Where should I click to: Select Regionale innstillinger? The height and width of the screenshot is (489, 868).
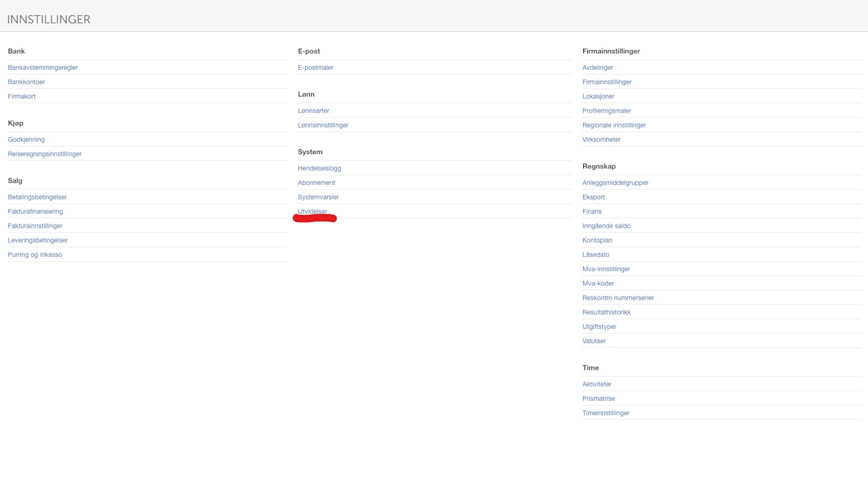pyautogui.click(x=614, y=125)
